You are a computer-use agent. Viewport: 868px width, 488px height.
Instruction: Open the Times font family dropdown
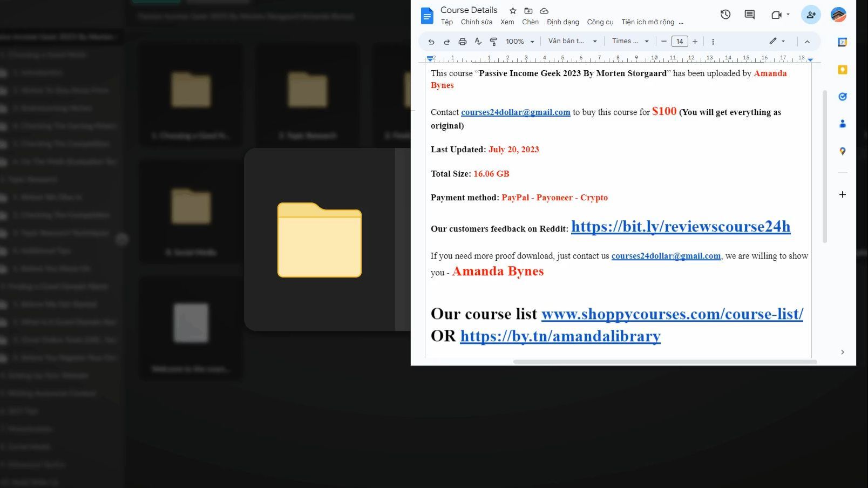[x=630, y=41]
